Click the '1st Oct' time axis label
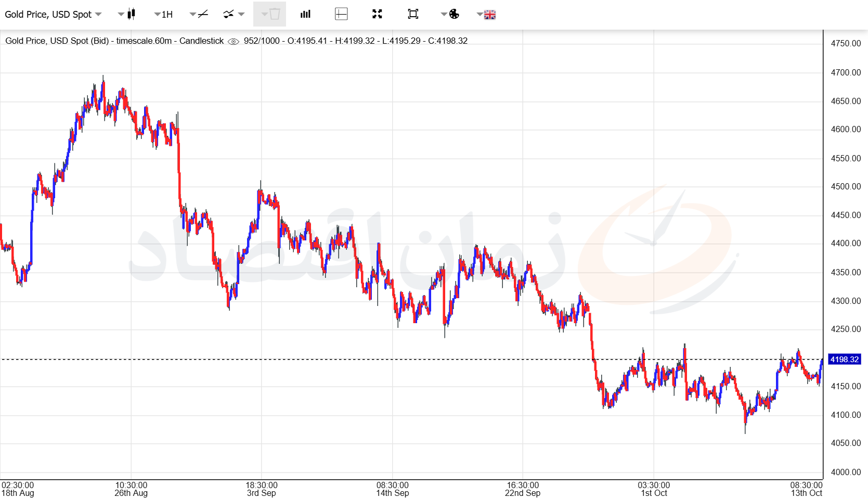 (654, 493)
